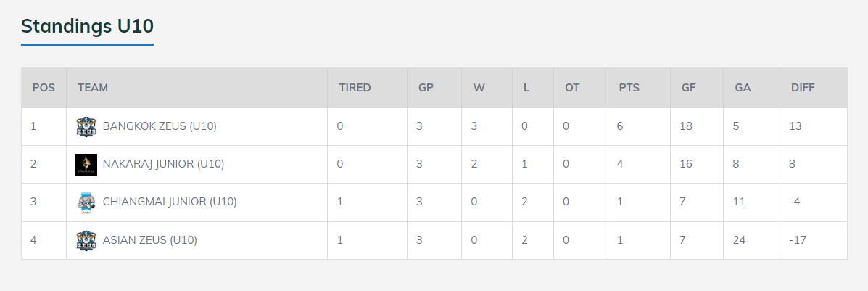Click the Nakaraj Junior team logo
The height and width of the screenshot is (291, 868).
[x=86, y=164]
